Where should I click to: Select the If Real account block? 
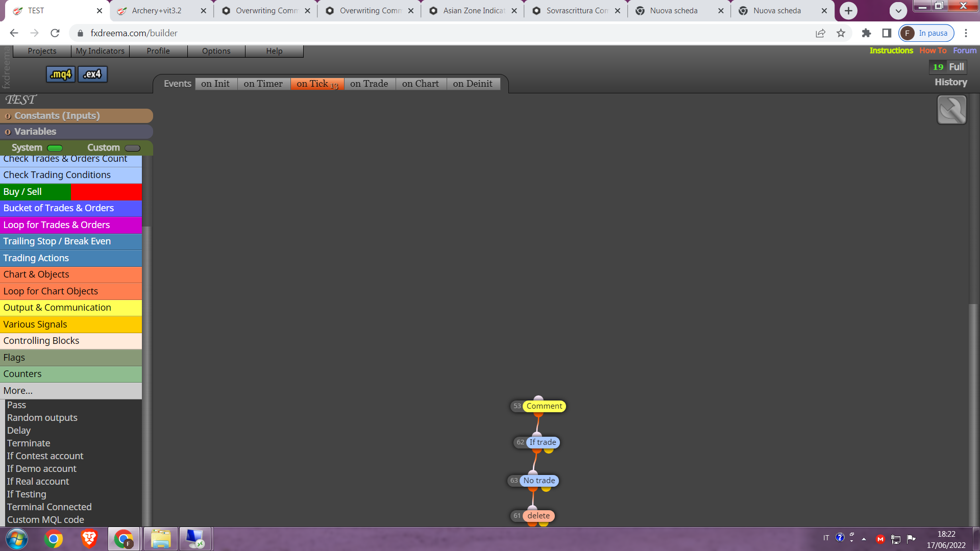[x=38, y=482]
